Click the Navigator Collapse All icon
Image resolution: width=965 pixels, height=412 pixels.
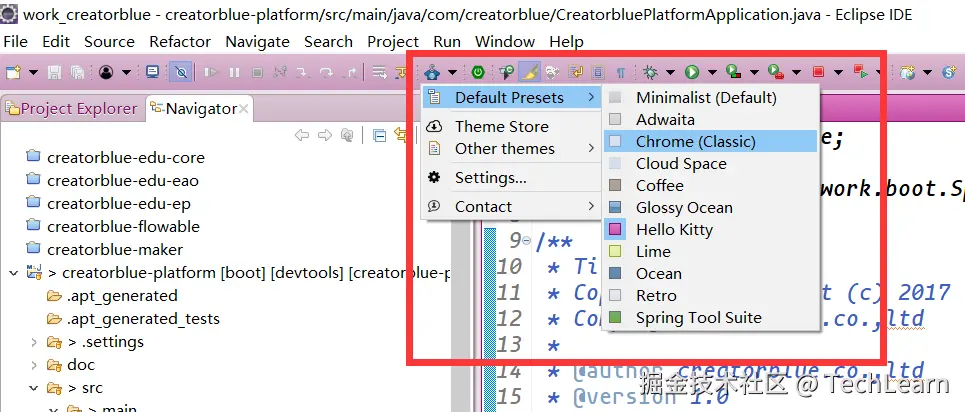click(x=380, y=135)
